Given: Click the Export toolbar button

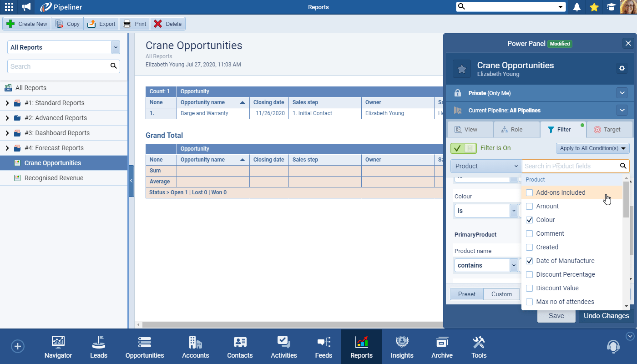Looking at the screenshot, I should 101,24.
